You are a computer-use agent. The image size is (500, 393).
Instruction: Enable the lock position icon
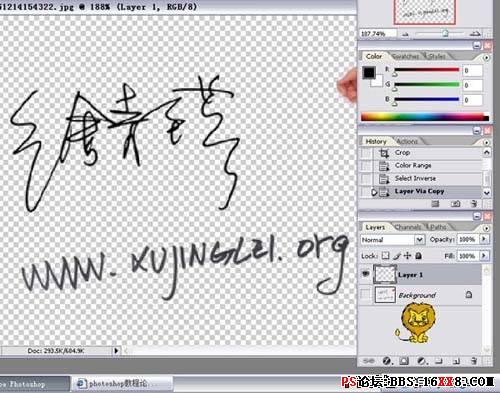tap(407, 256)
